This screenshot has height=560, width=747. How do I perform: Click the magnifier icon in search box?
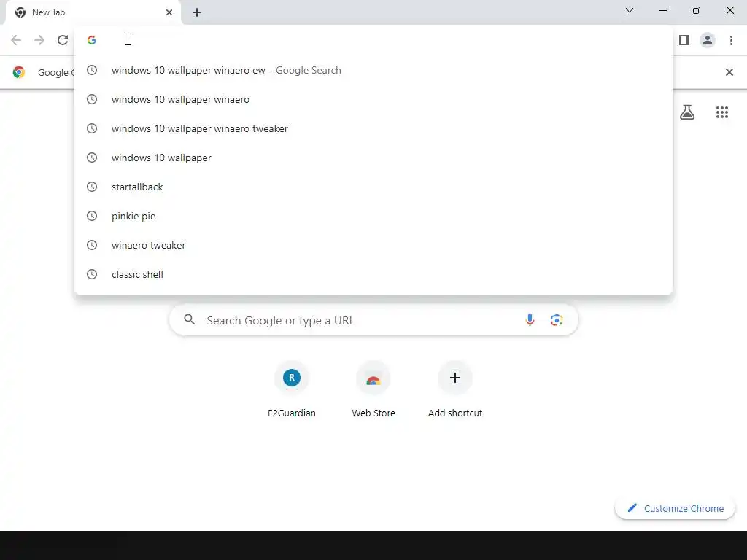pos(189,319)
